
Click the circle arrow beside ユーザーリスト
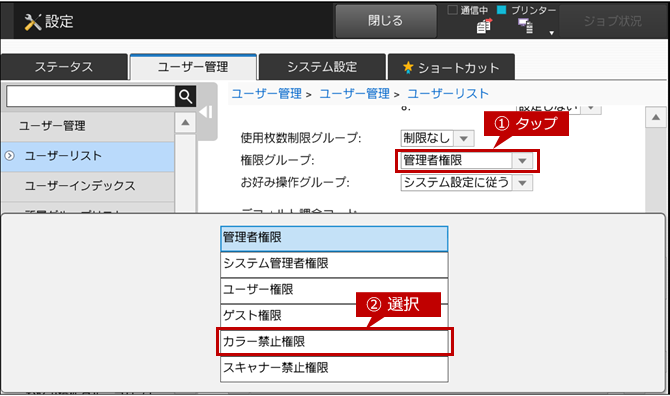tap(9, 156)
